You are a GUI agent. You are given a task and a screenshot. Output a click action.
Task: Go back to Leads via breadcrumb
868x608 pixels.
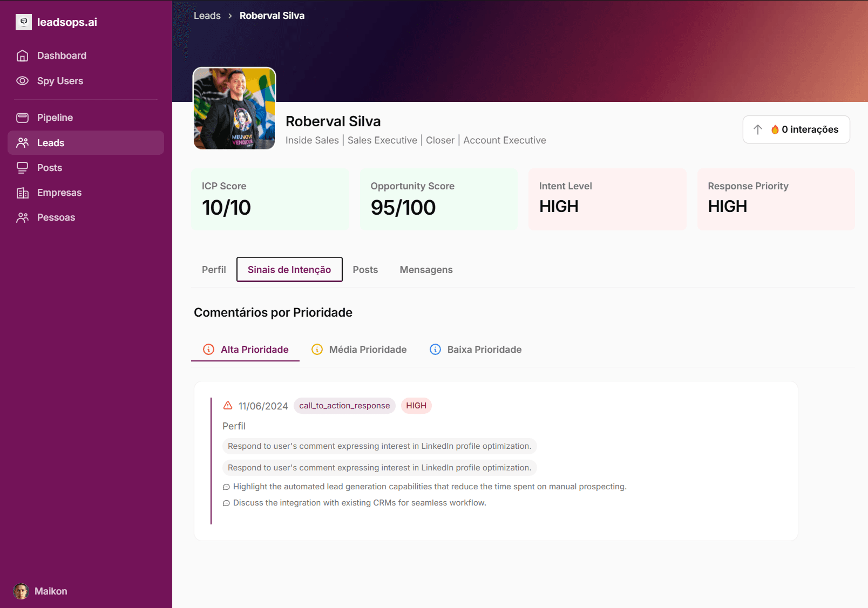[207, 16]
